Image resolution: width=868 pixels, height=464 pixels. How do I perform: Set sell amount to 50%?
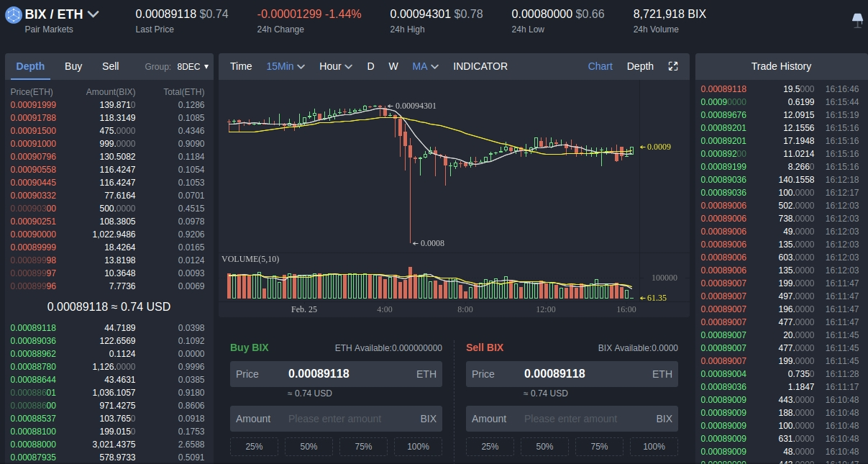(x=544, y=447)
